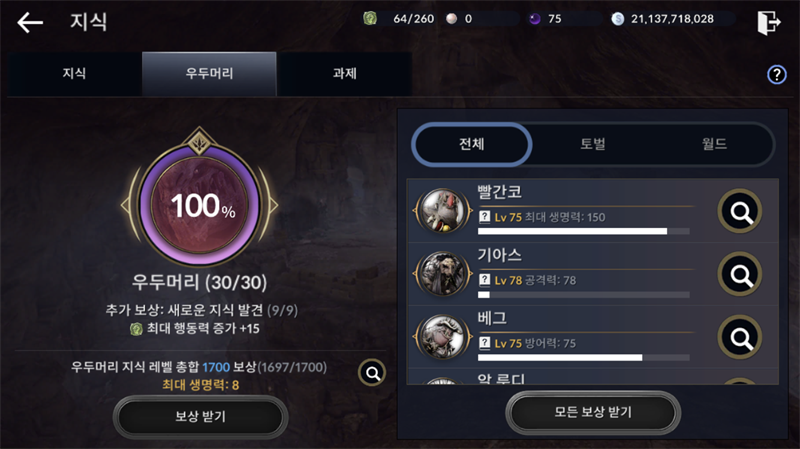Select the 월드 filter
Image resolution: width=800 pixels, height=449 pixels.
click(714, 144)
